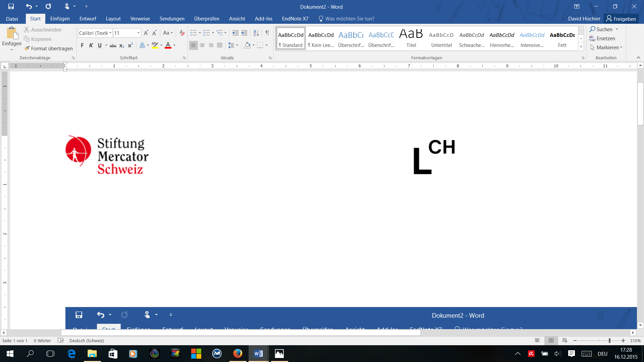
Task: Align text right
Action: coord(211,45)
